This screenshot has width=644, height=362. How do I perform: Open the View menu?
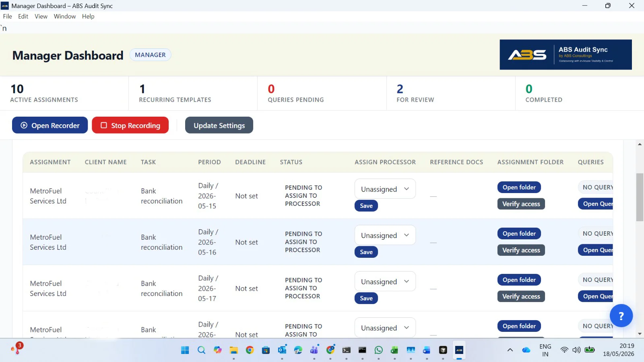[x=41, y=16]
